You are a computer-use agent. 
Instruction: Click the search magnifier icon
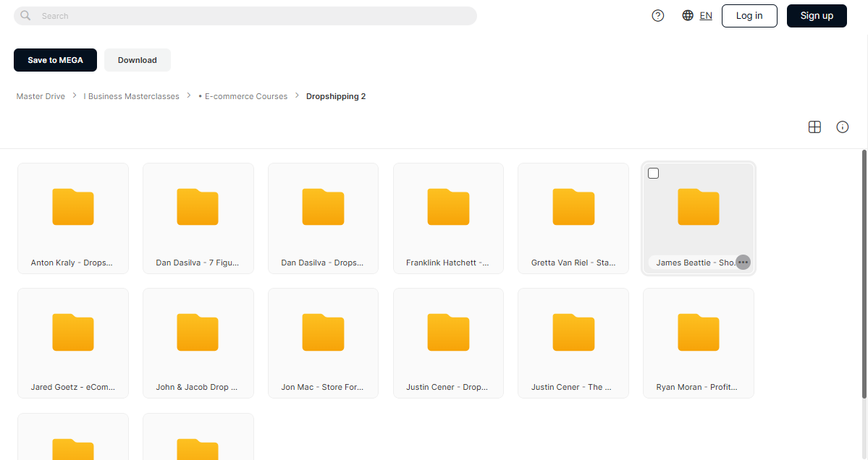click(x=25, y=15)
